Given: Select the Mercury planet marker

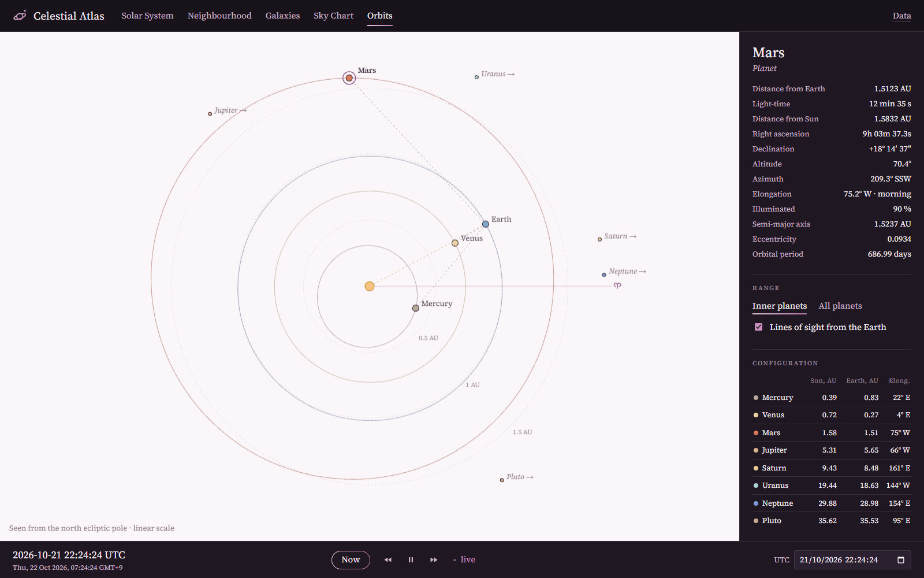Looking at the screenshot, I should click(416, 308).
